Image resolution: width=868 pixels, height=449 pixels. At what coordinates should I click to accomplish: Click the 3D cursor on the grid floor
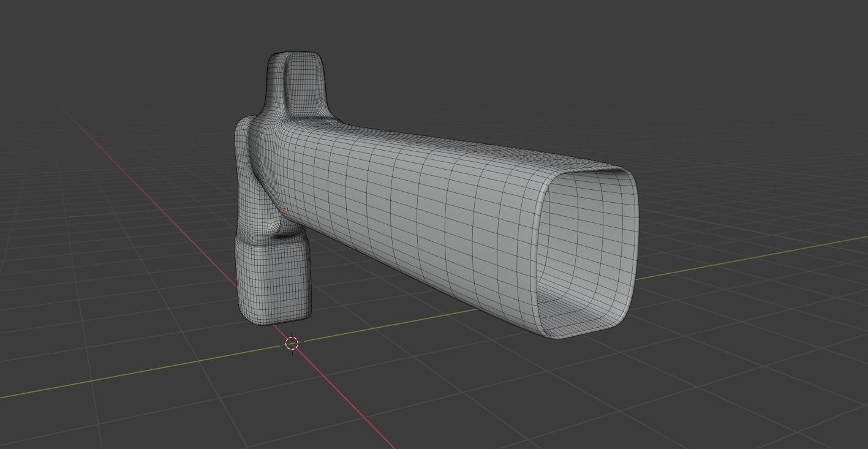[292, 344]
